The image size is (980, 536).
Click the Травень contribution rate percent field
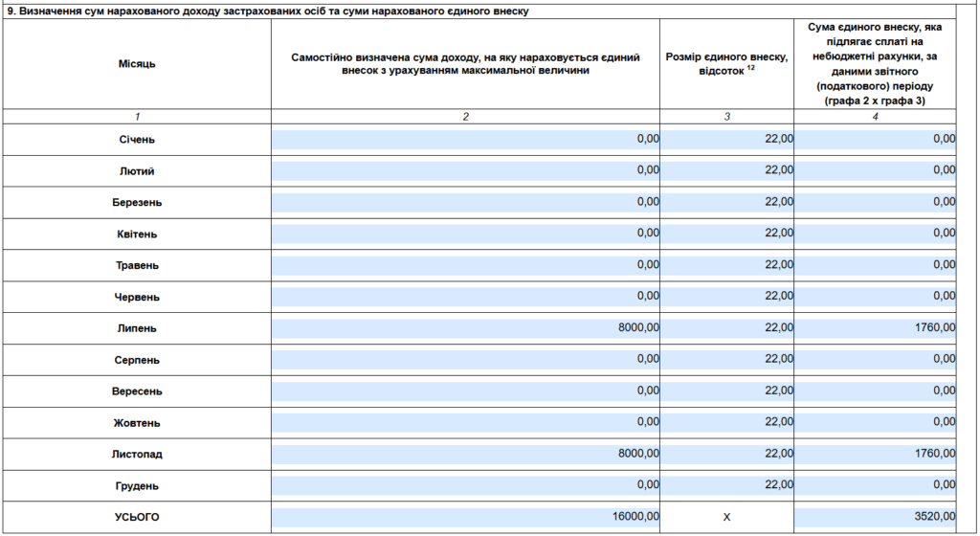click(x=726, y=265)
